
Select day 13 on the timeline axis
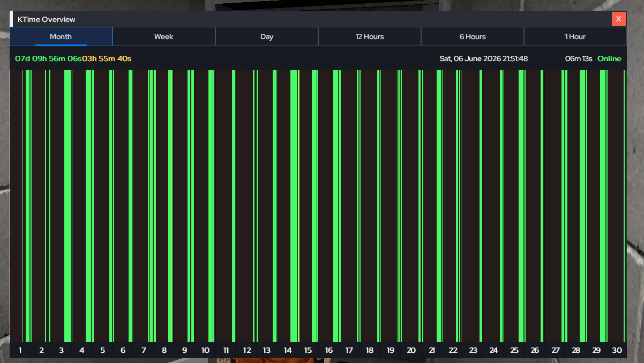(267, 350)
